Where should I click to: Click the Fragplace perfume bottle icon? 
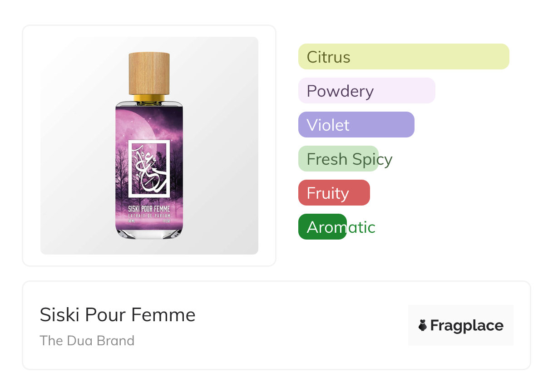423,325
